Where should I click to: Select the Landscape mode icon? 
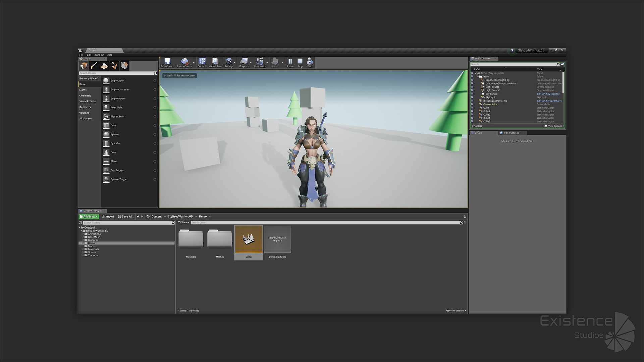coord(104,66)
